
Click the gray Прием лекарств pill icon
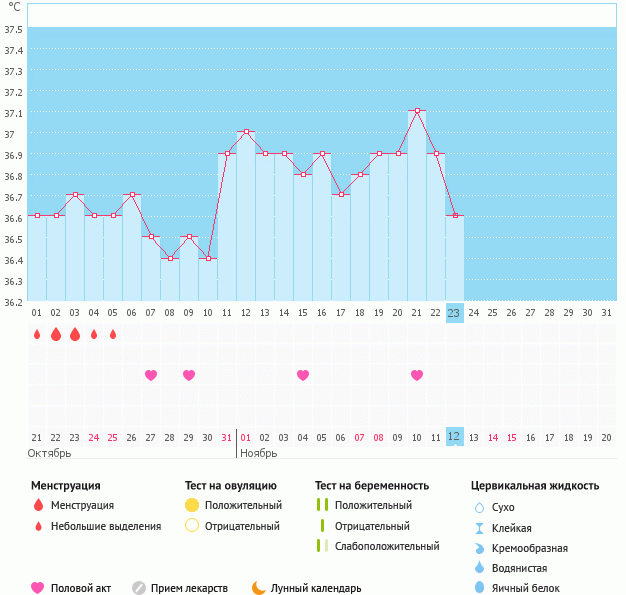tap(139, 588)
